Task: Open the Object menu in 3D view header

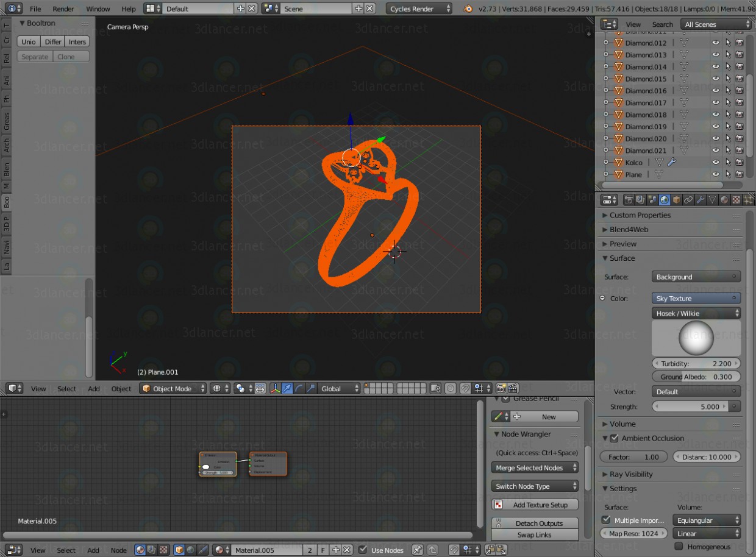Action: click(121, 389)
